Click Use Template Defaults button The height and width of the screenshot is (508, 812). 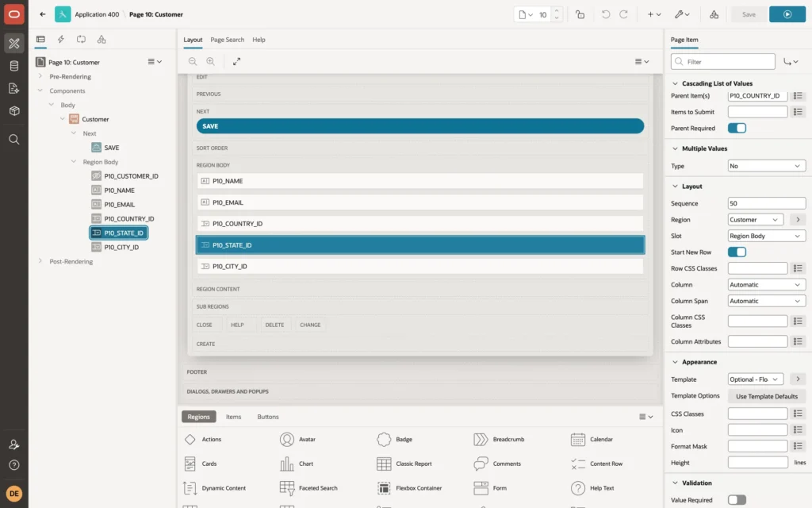point(767,396)
